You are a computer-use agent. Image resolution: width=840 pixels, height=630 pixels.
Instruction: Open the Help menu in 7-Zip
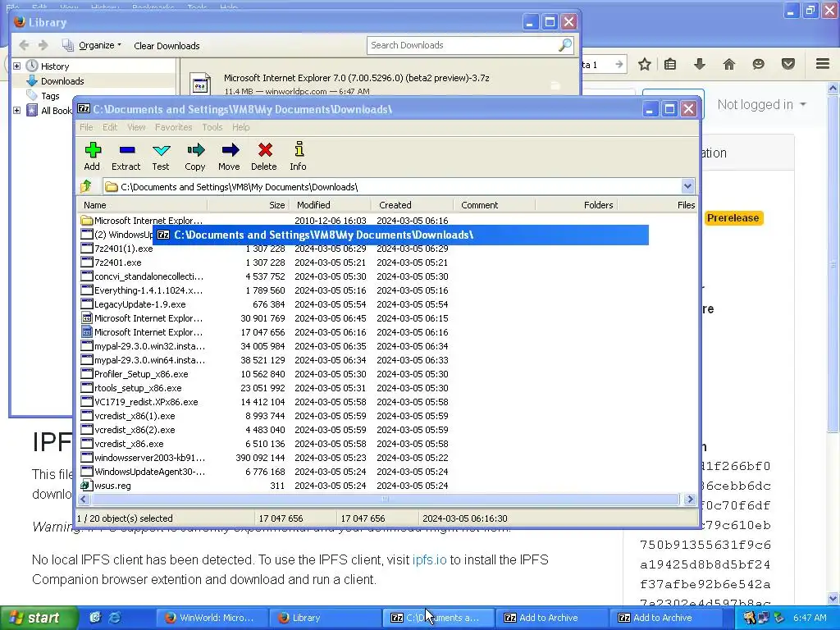point(240,127)
